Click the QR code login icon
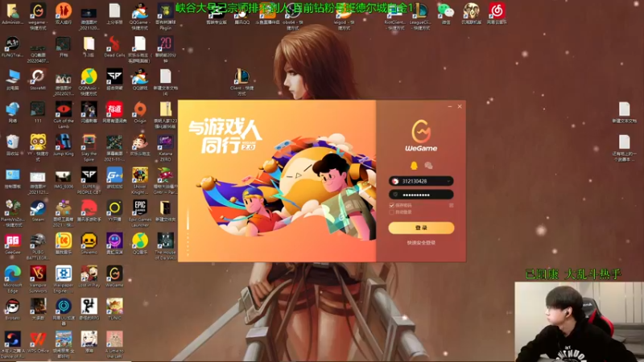Screen dimensions: 644x362 coord(451,205)
